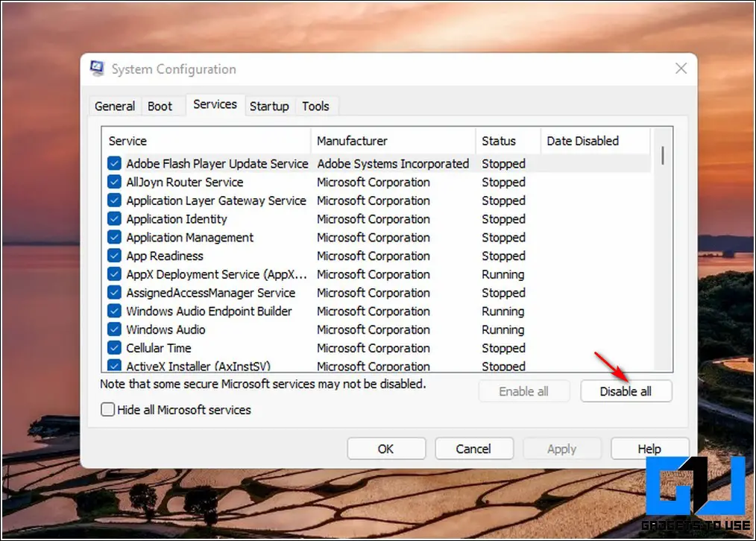This screenshot has height=541, width=756.
Task: Click the Cancel button
Action: (473, 449)
